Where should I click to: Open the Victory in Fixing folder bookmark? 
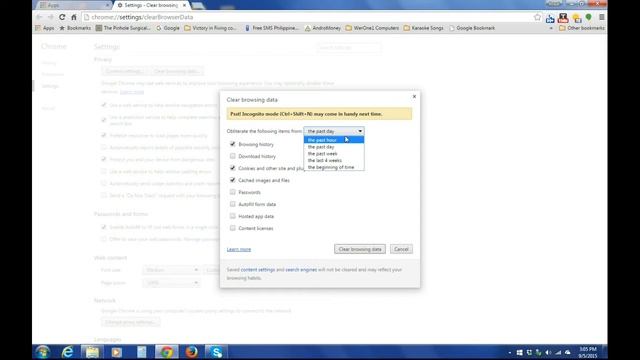[x=210, y=28]
